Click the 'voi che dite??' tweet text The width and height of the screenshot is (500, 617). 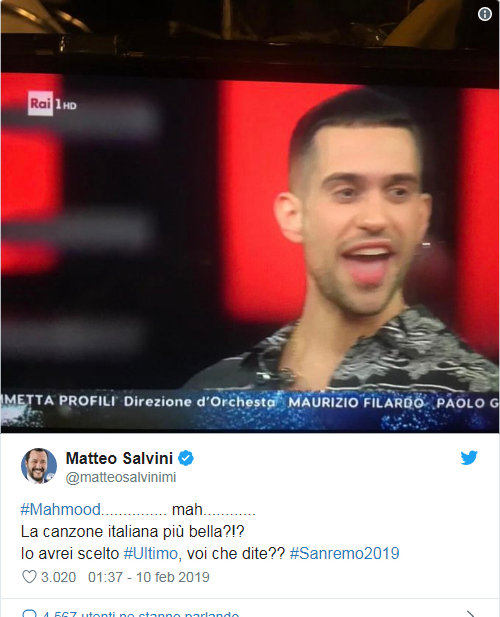point(236,554)
